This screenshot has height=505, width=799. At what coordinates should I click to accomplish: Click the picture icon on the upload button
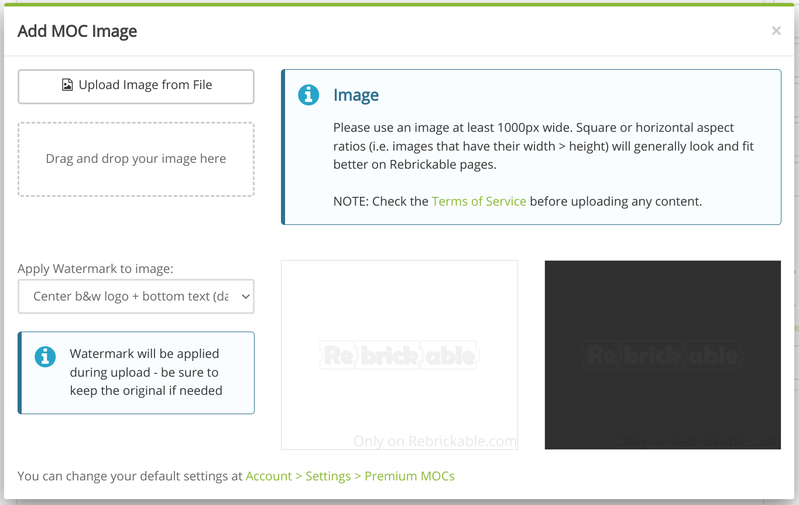[x=67, y=86]
